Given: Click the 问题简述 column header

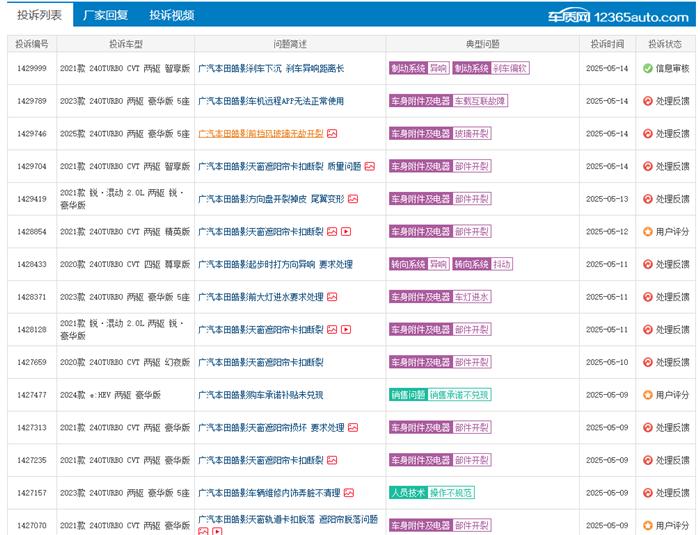Looking at the screenshot, I should pyautogui.click(x=290, y=44).
